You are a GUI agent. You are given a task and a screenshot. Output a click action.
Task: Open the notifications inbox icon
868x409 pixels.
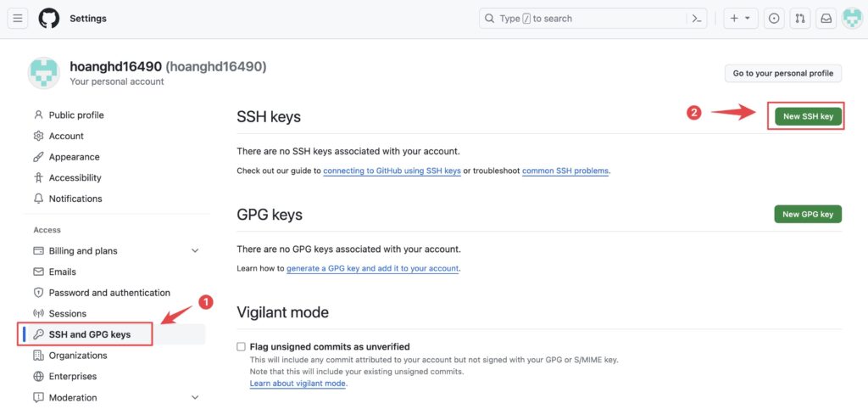click(x=826, y=19)
